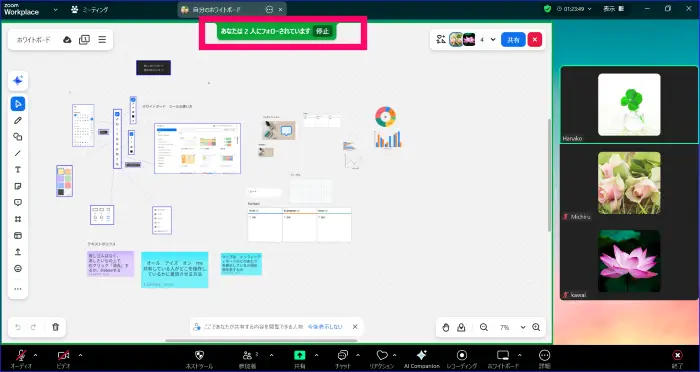Click the zoom in magnifier

536,327
